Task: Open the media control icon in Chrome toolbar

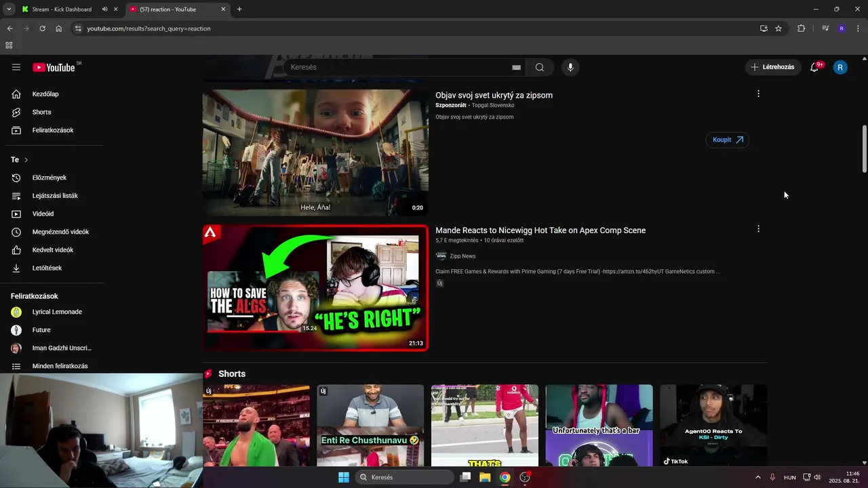Action: [825, 28]
